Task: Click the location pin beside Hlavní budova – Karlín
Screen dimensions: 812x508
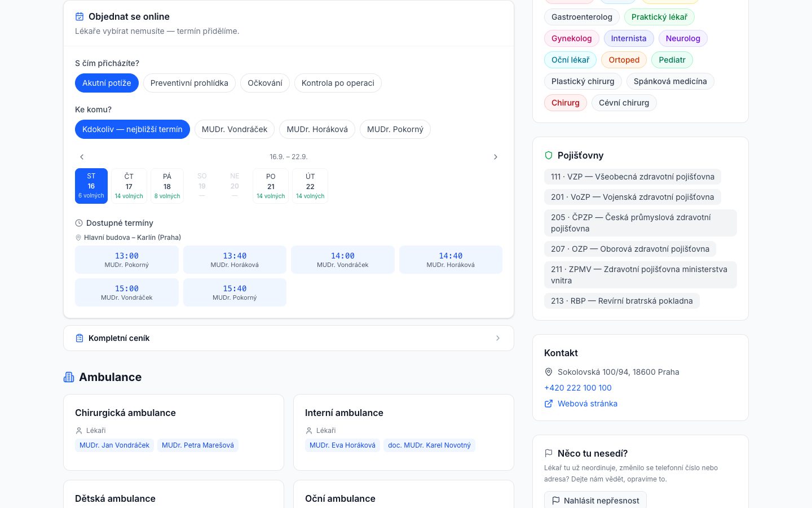Action: point(78,238)
